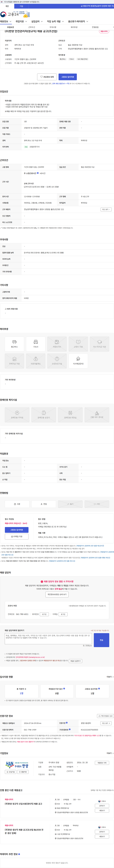114x868 pixels.
Task: Click the 관심기업 star button
Action: pyautogui.click(x=11, y=772)
